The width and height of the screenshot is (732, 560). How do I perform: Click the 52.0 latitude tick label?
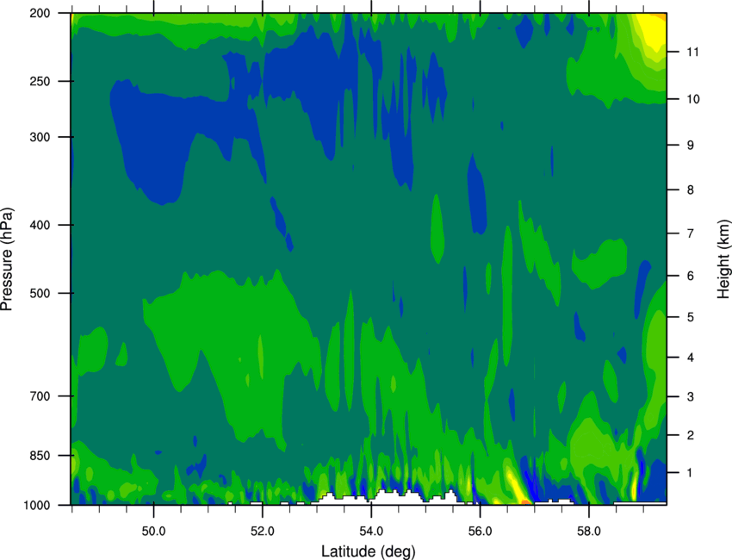[263, 532]
